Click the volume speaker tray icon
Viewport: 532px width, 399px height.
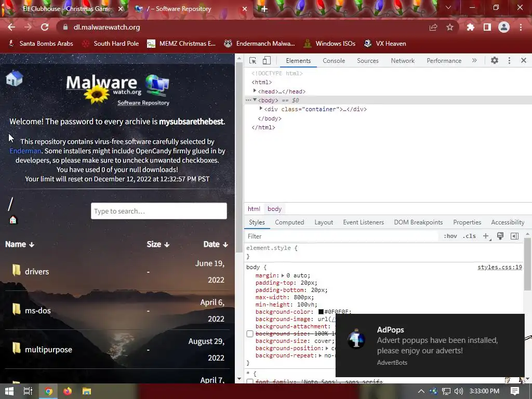click(x=459, y=391)
